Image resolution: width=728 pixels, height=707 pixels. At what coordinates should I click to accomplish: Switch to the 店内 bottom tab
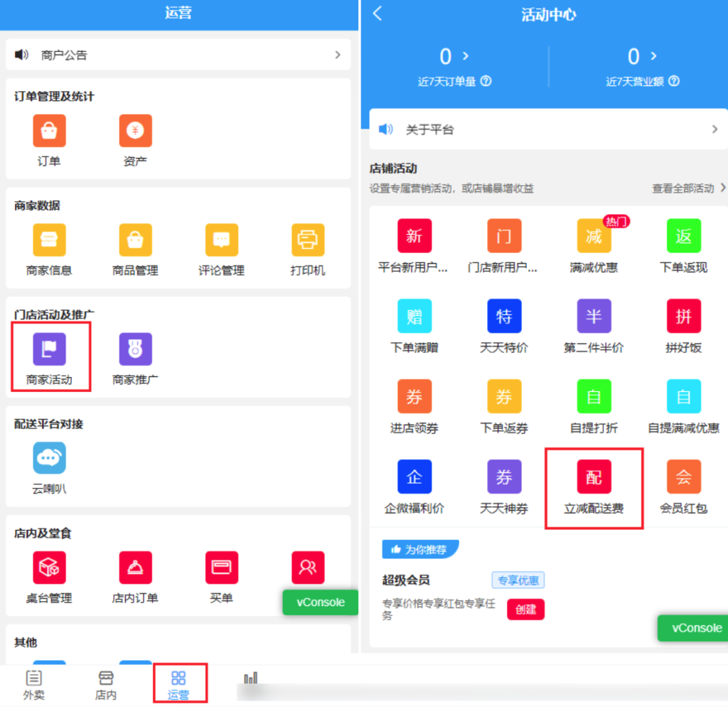click(x=106, y=684)
